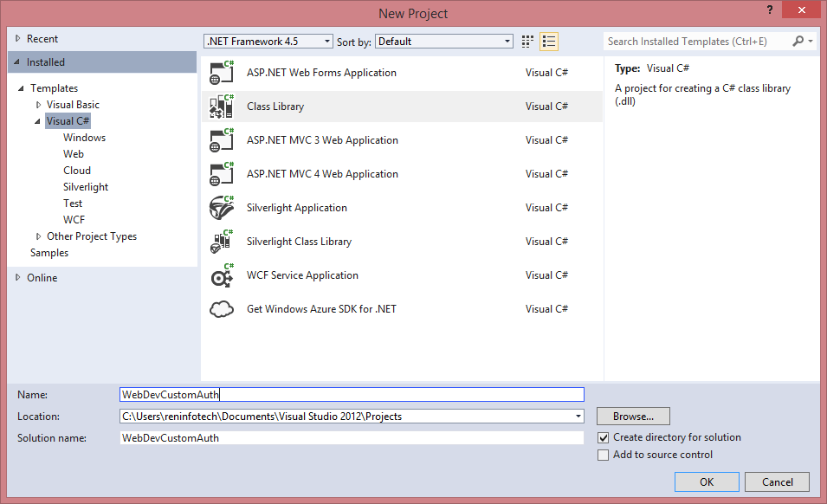
Task: Open search options arrow beside magnifier
Action: [x=811, y=41]
